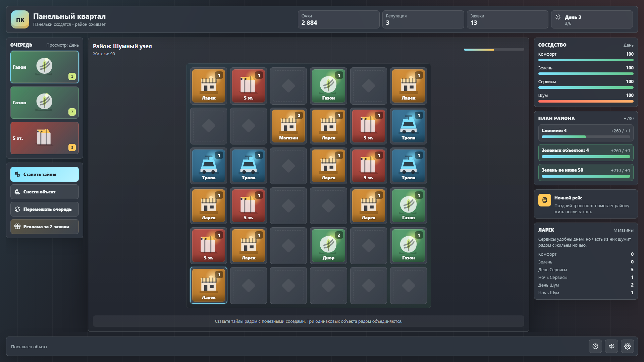Activate Ставить тайлы mode
This screenshot has width=644, height=362.
pos(45,174)
